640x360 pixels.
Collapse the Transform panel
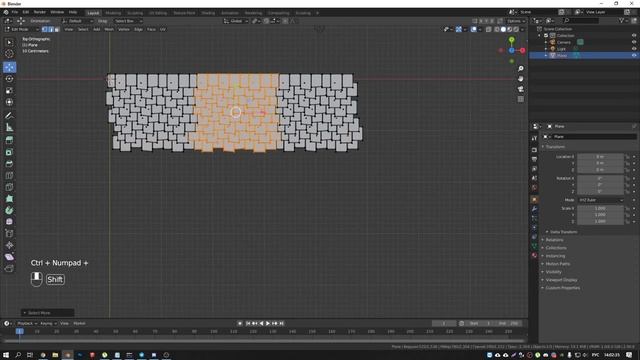[555, 147]
